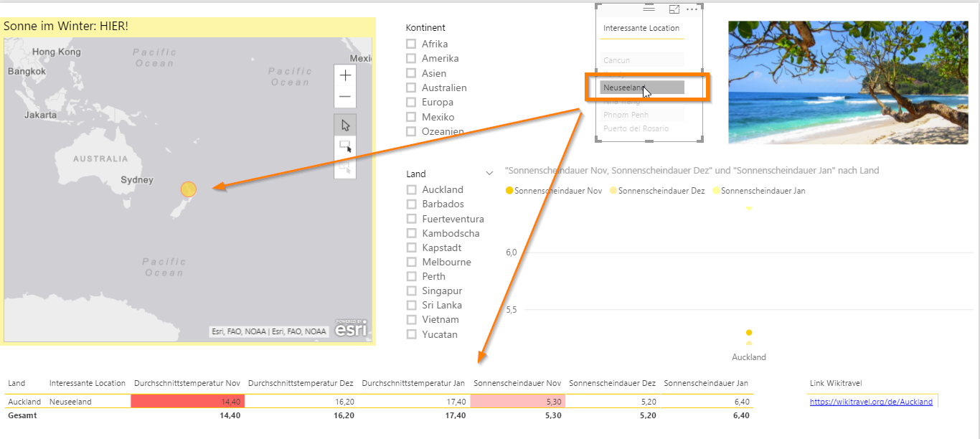Click the dark yellow Auckland data point in chart
This screenshot has height=439, width=980.
click(x=749, y=333)
